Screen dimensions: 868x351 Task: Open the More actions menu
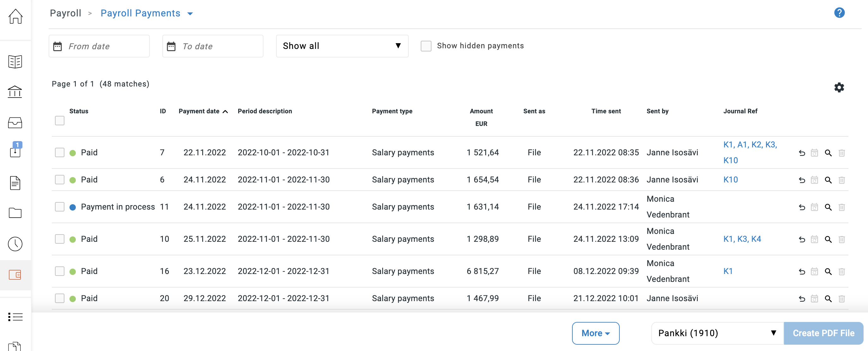click(x=595, y=333)
